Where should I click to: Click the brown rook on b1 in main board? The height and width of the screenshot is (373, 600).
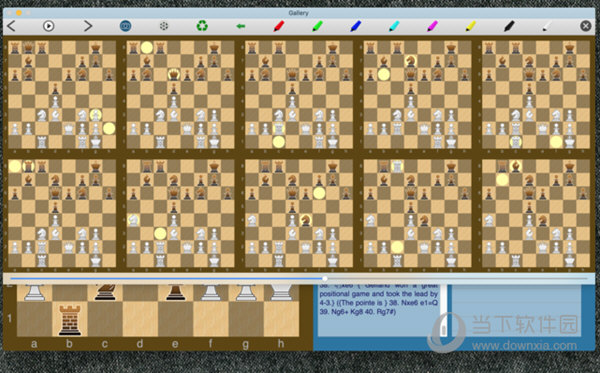[x=70, y=320]
